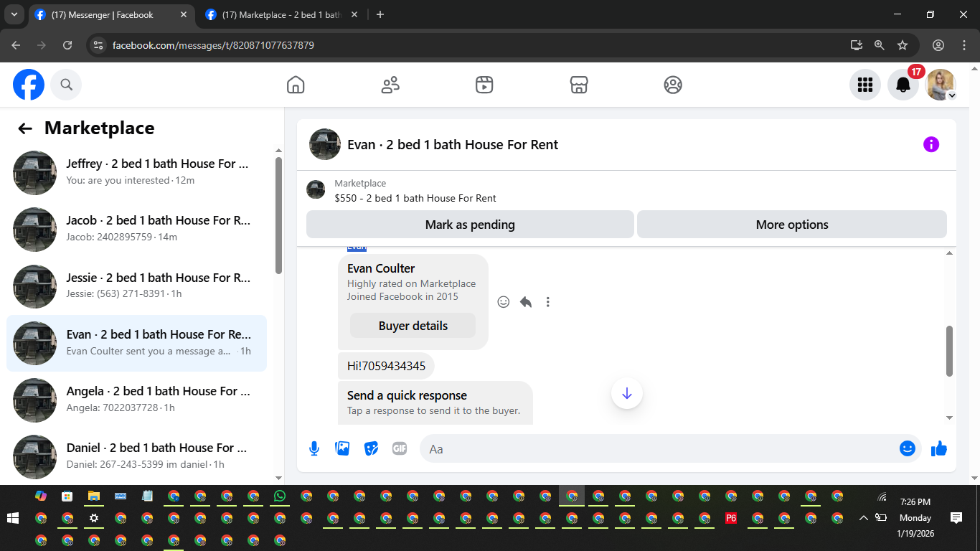Viewport: 980px width, 551px height.
Task: Bookmark this page star icon
Action: click(x=903, y=45)
